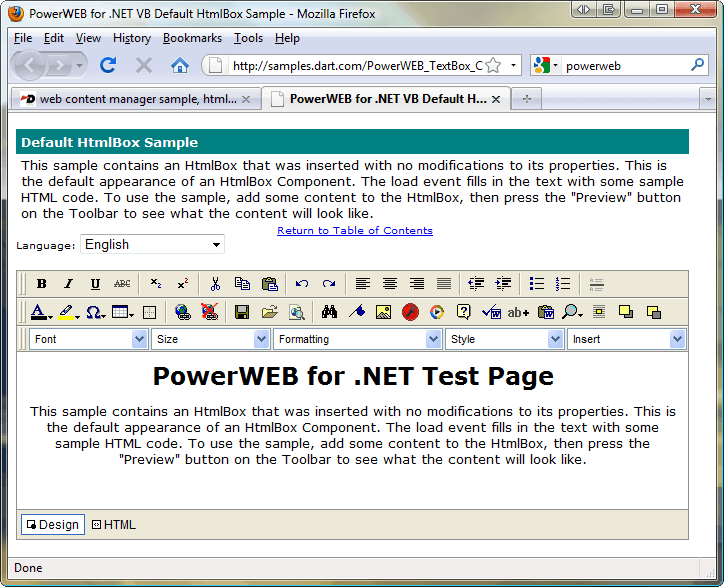The width and height of the screenshot is (724, 587).
Task: Undo the last edit
Action: [302, 284]
